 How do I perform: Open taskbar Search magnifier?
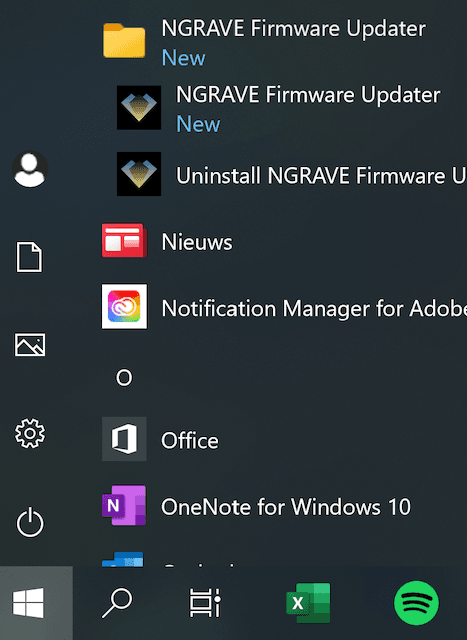[117, 603]
